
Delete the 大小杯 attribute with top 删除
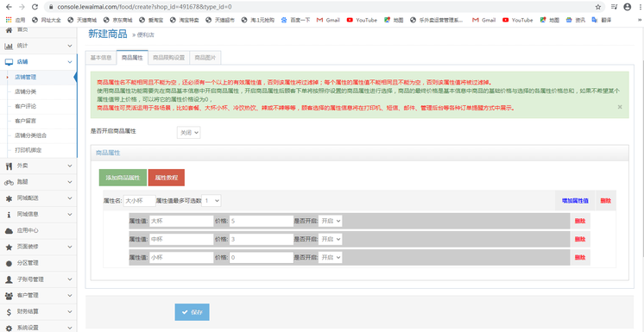click(605, 201)
